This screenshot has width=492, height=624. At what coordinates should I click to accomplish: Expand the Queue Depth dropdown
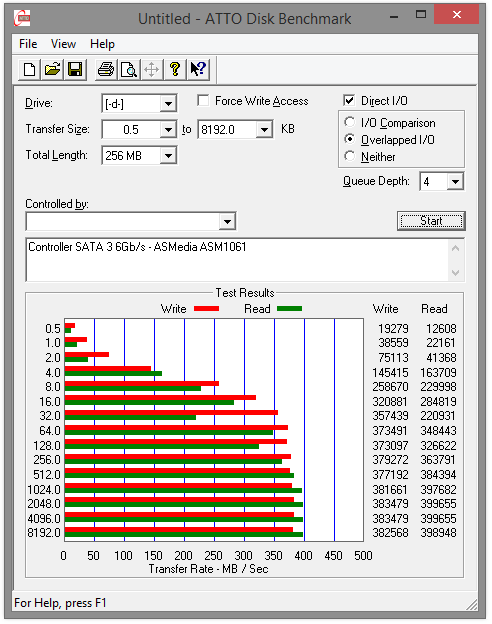[455, 182]
